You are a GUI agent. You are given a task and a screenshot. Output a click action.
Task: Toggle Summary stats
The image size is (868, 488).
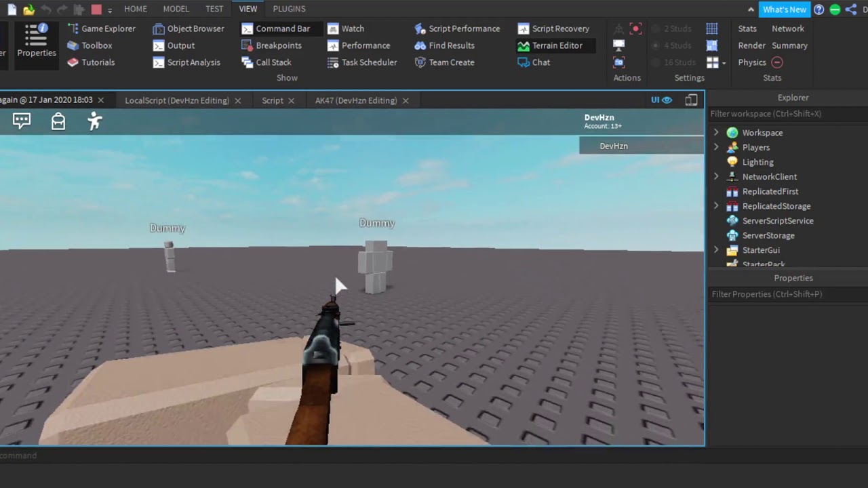click(x=789, y=45)
